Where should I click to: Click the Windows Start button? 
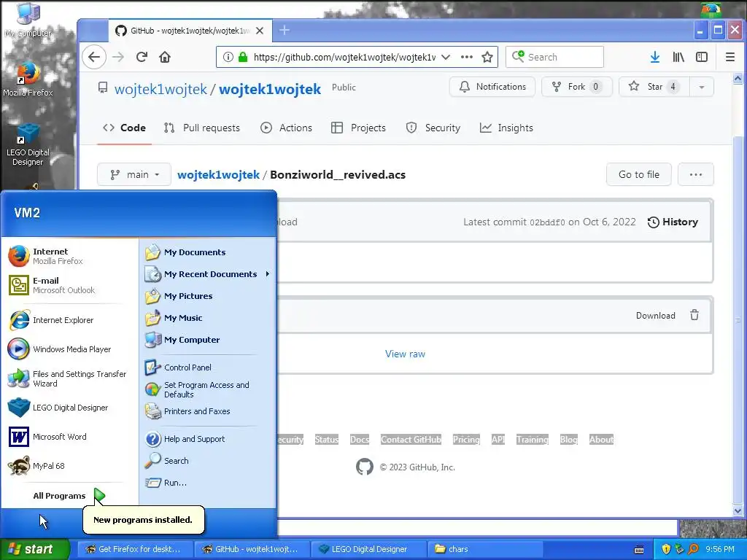[35, 549]
